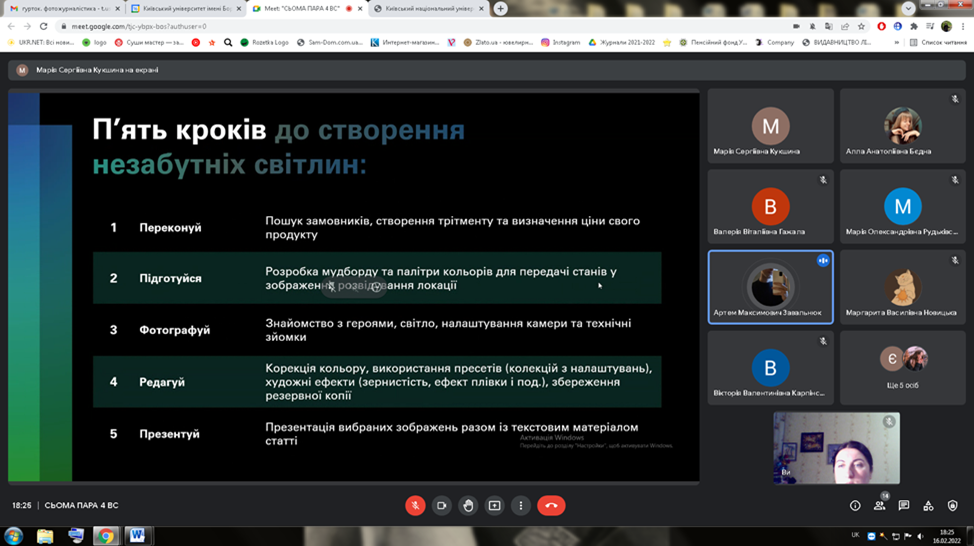Click the presented slide area
Screen dimensions: 974x546
[x=353, y=286]
